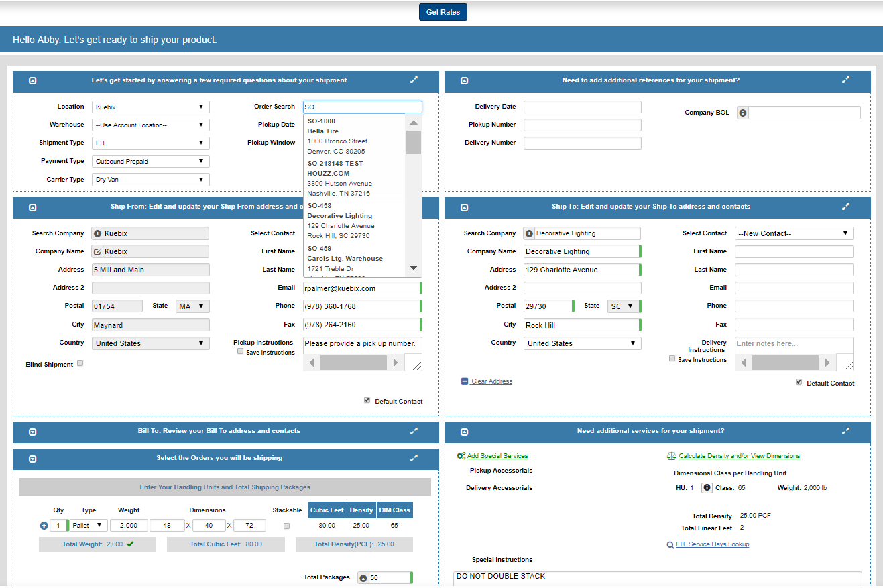883x588 pixels.
Task: Switch to the DIM Class column header
Action: click(x=394, y=510)
